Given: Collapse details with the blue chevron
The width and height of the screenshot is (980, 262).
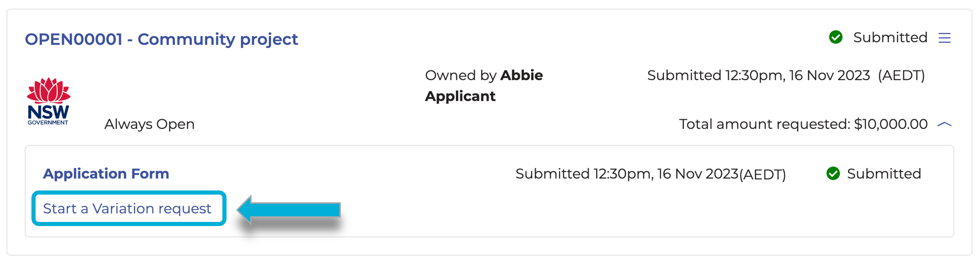Looking at the screenshot, I should (945, 124).
